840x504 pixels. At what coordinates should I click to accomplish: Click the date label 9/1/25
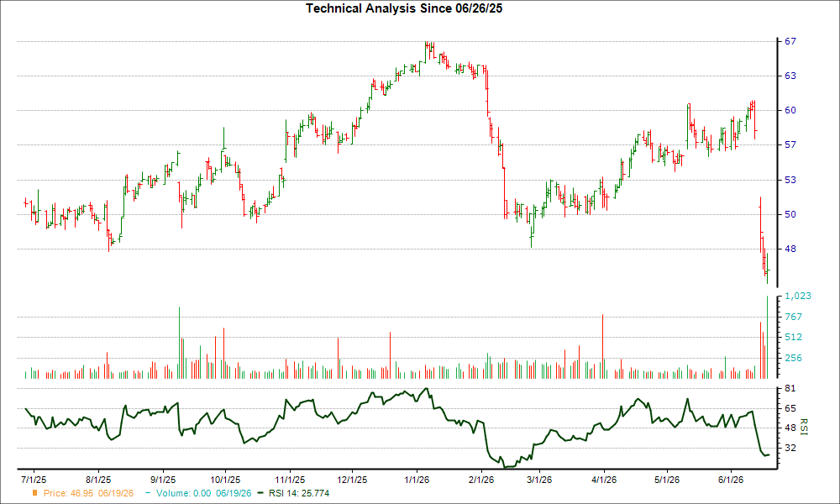(x=163, y=480)
